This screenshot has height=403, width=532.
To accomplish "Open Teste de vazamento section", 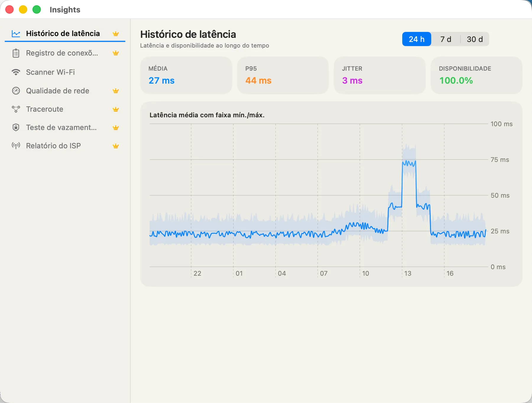I will click(x=65, y=127).
